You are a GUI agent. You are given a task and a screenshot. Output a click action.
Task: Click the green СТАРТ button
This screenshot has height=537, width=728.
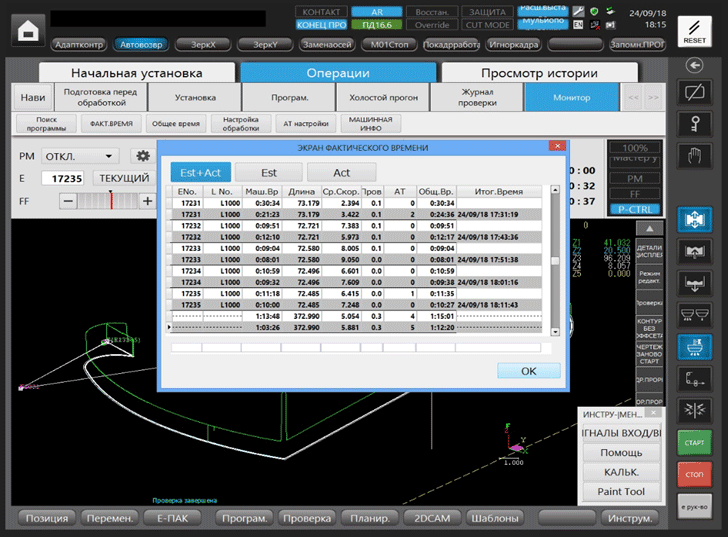click(694, 442)
